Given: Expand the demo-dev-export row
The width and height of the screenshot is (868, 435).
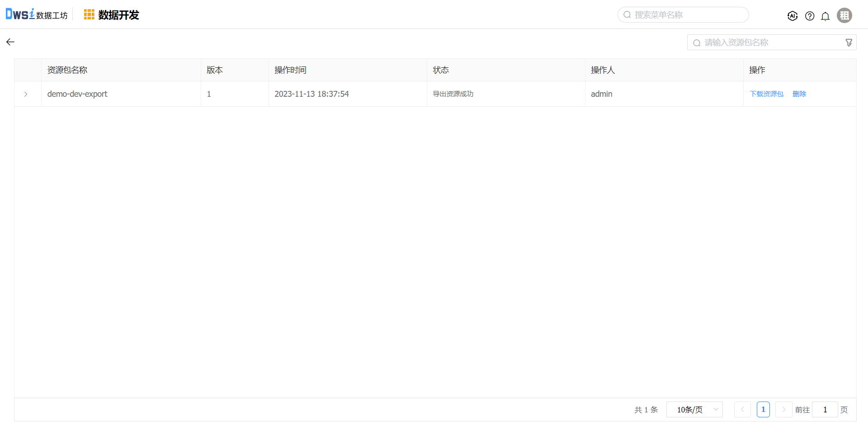Looking at the screenshot, I should tap(26, 94).
